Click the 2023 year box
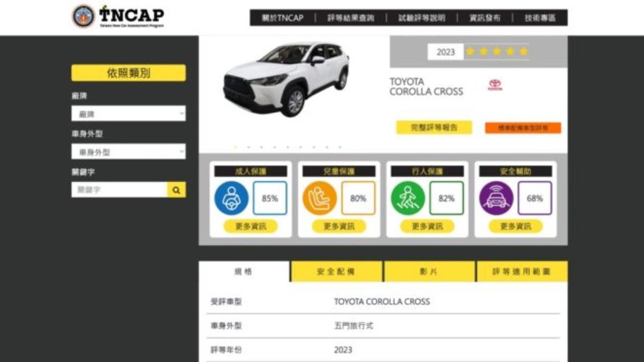This screenshot has height=362, width=644. pos(445,52)
